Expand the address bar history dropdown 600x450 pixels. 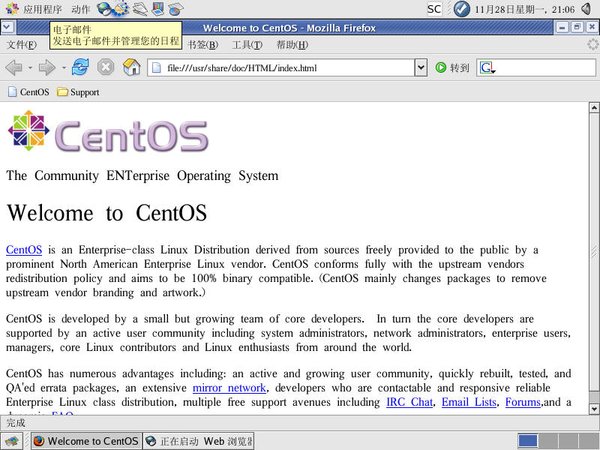click(x=421, y=68)
